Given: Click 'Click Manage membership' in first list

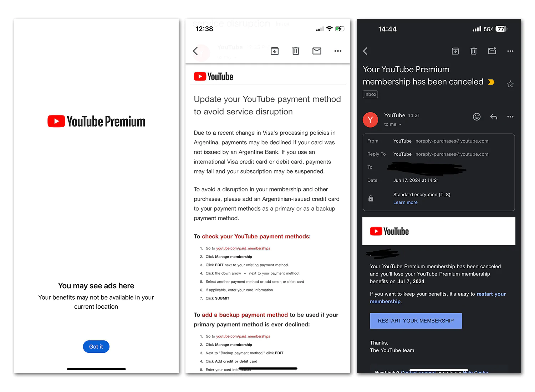Looking at the screenshot, I should coord(229,257).
